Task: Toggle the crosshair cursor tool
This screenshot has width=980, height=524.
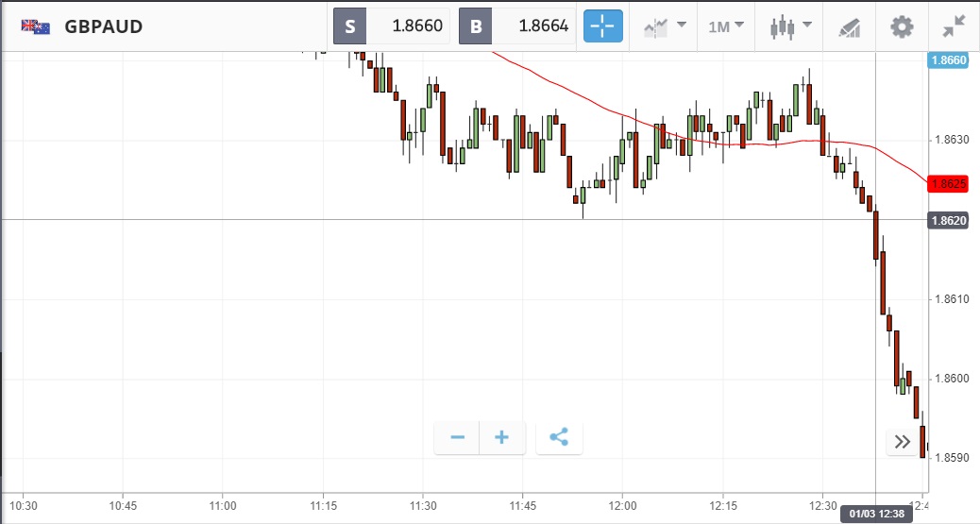Action: pos(603,25)
